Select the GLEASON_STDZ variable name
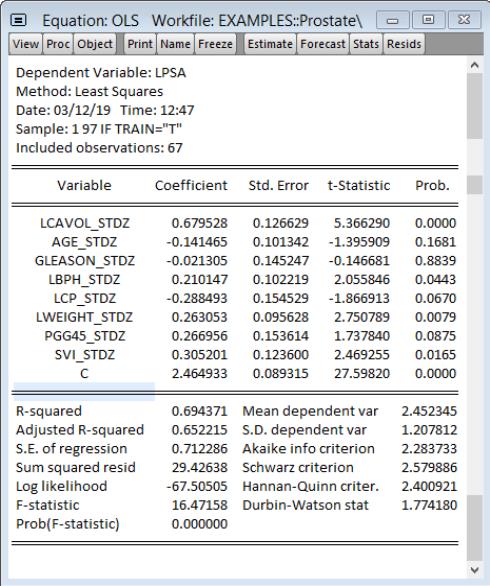 point(84,260)
